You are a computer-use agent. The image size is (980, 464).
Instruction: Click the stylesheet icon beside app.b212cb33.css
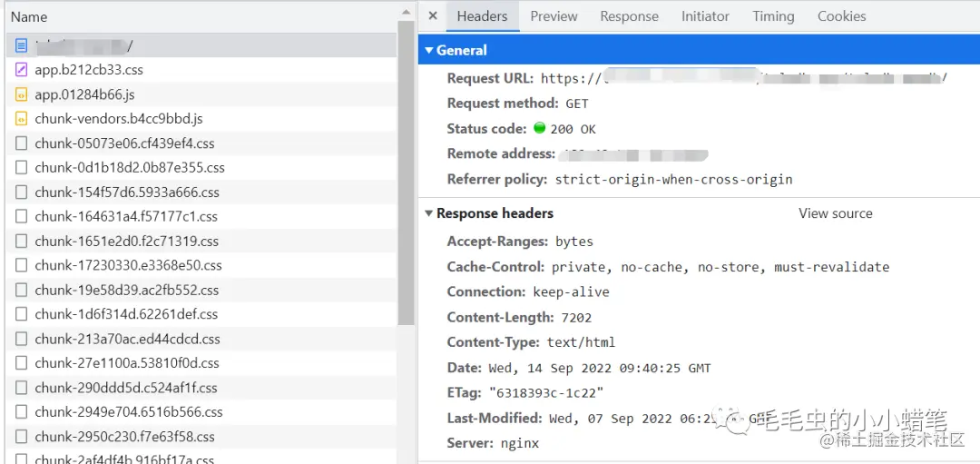coord(21,70)
